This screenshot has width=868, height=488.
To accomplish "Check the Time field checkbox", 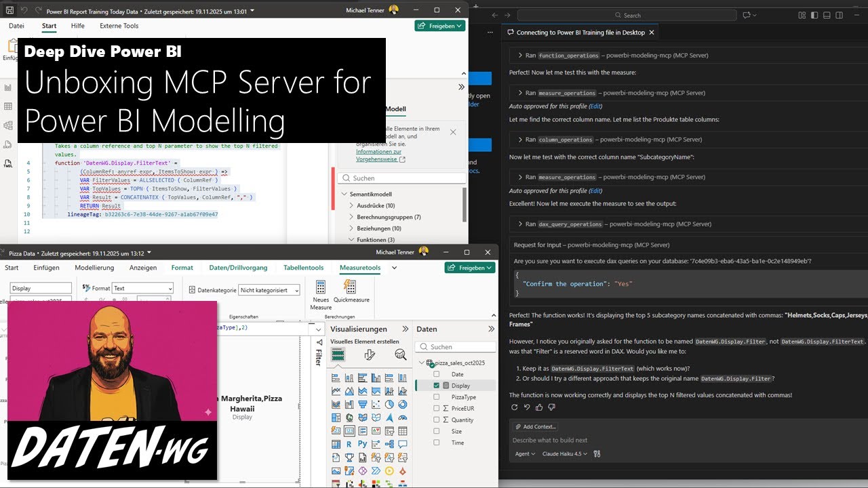I will 437,443.
